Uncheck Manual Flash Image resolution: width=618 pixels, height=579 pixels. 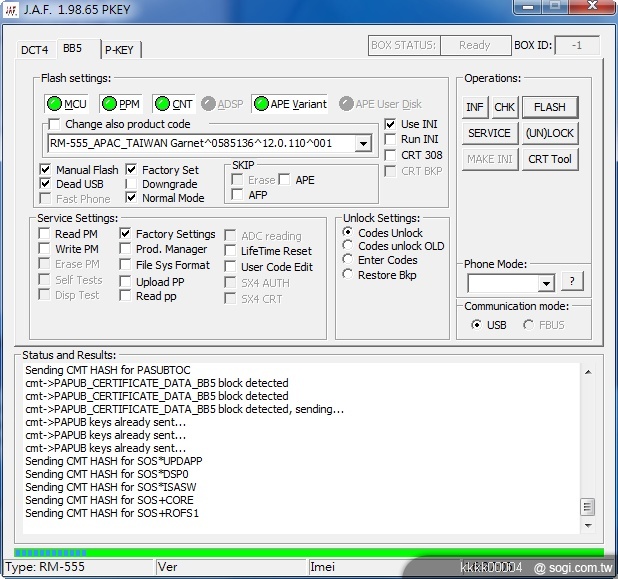(45, 169)
